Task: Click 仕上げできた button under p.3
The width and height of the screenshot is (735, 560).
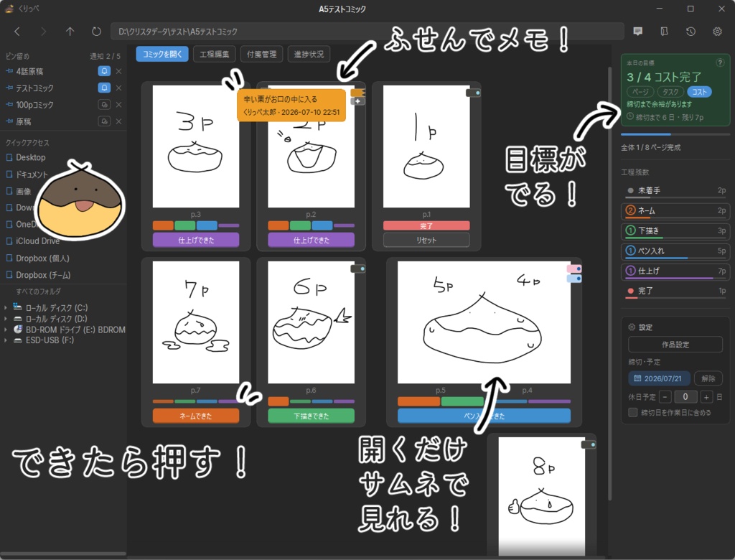Action: 196,240
